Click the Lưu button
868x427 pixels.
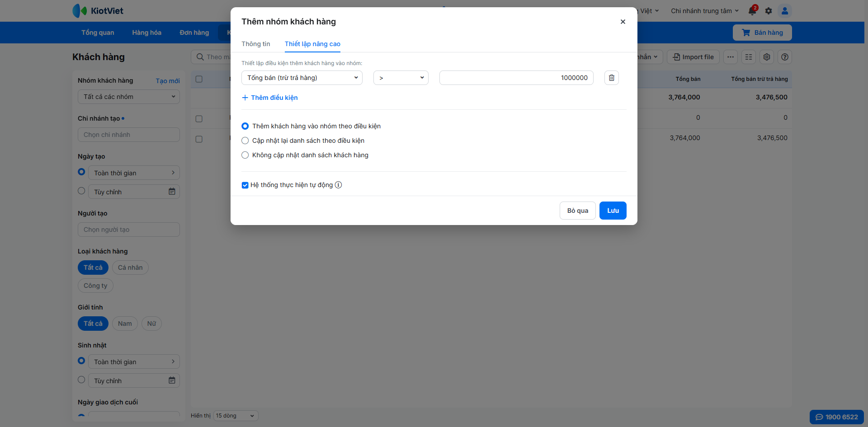(613, 211)
